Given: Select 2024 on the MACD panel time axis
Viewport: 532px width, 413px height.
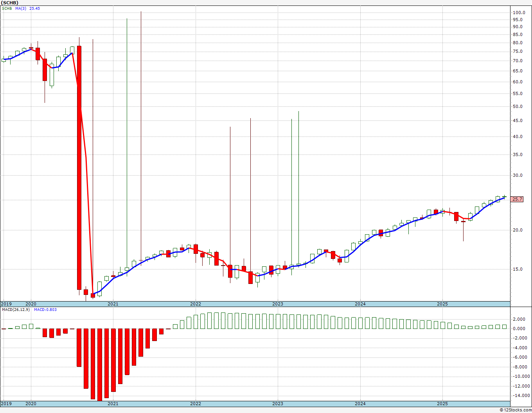Looking at the screenshot, I should 360,404.
